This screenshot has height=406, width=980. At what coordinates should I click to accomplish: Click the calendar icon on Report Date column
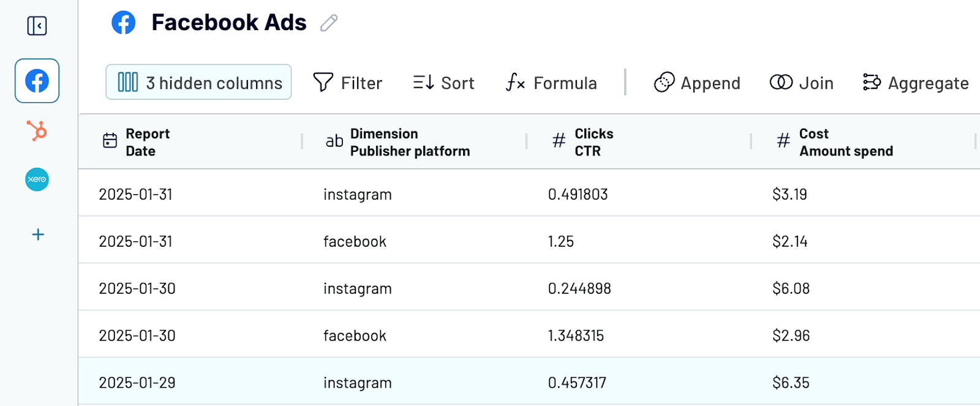point(109,140)
